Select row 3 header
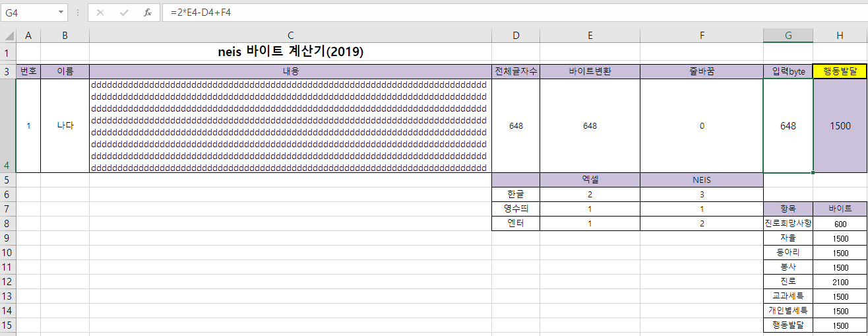 coord(8,71)
